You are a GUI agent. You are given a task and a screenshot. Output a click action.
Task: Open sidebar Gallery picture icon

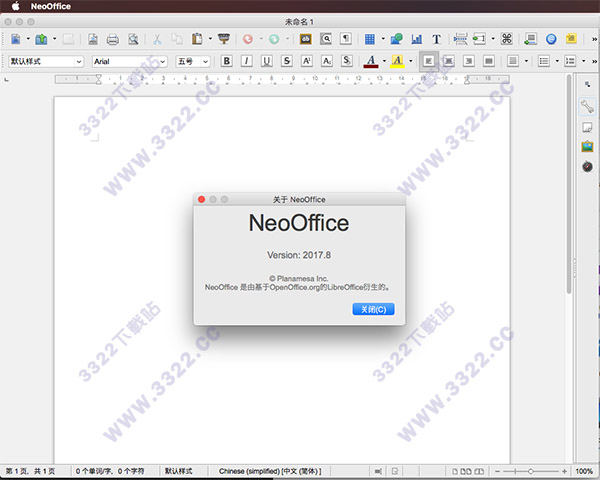pyautogui.click(x=587, y=147)
